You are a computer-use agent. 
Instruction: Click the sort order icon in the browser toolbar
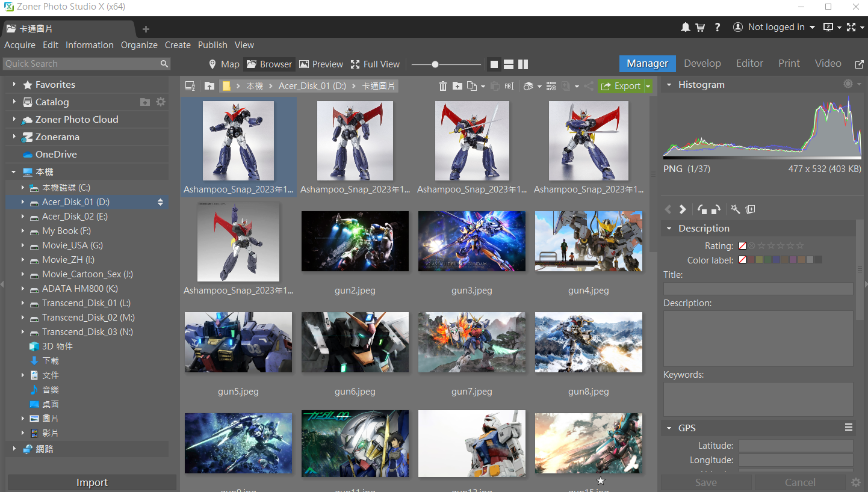[x=190, y=86]
